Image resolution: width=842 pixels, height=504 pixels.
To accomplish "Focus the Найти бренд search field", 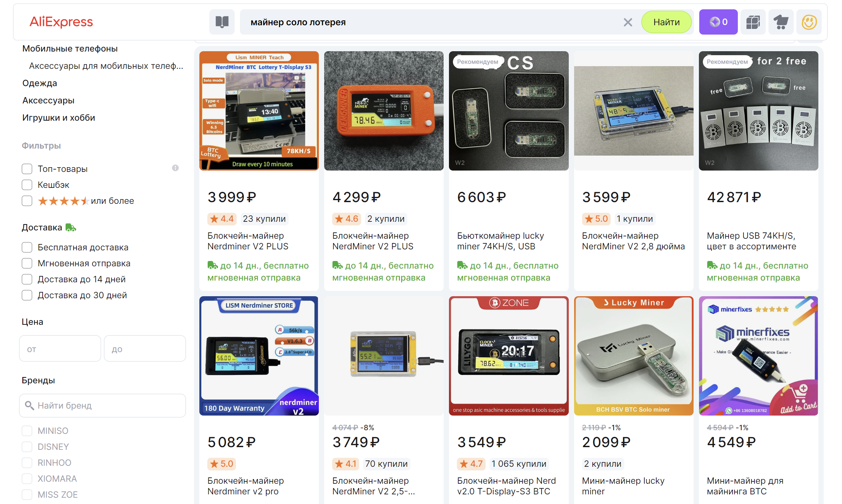I will [102, 405].
